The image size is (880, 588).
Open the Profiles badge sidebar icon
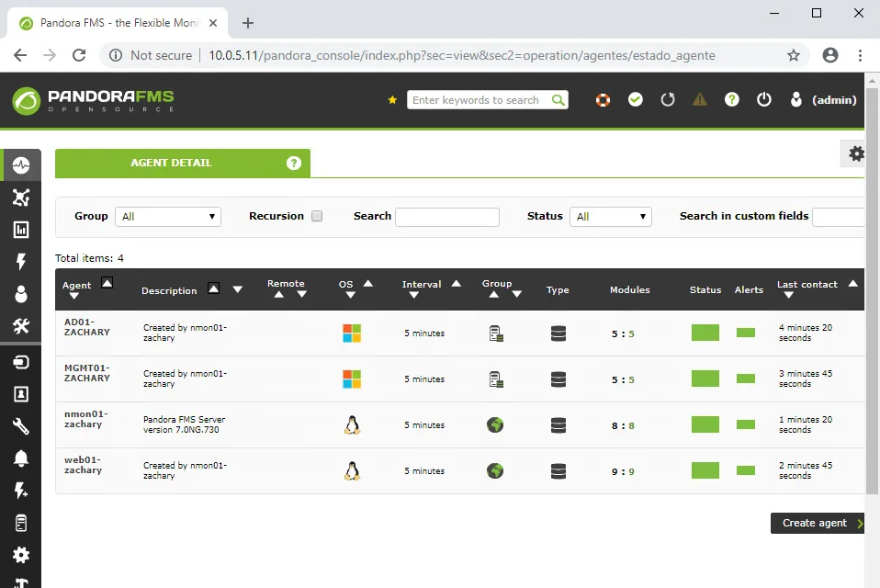coord(21,394)
